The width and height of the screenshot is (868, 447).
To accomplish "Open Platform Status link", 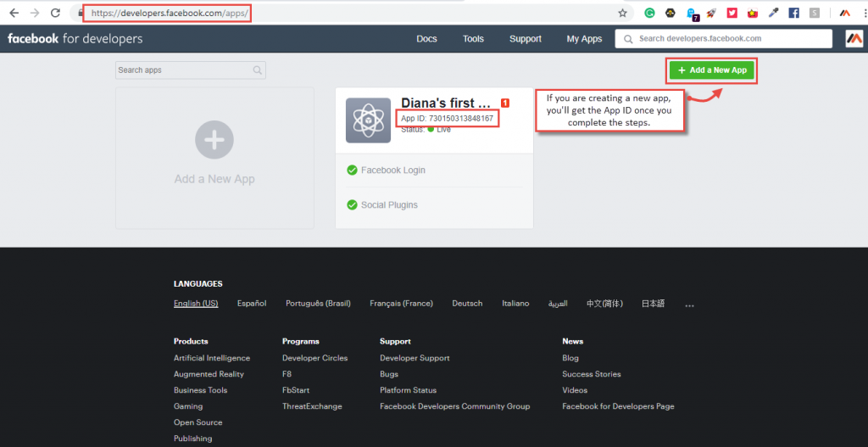I will pyautogui.click(x=408, y=390).
